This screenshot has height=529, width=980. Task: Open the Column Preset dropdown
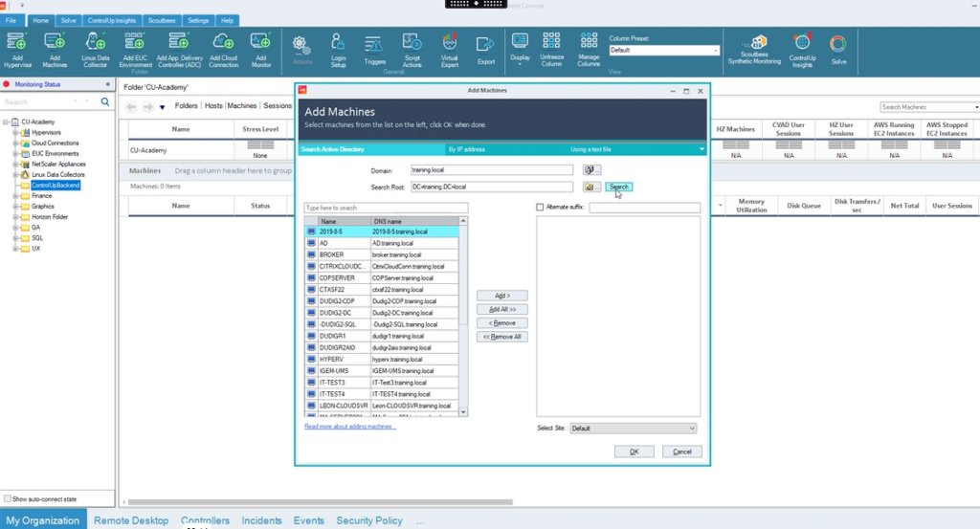tap(715, 50)
